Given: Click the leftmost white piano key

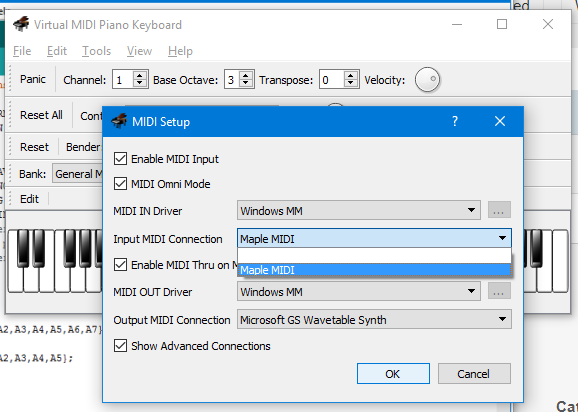Looking at the screenshot, I should (15, 280).
